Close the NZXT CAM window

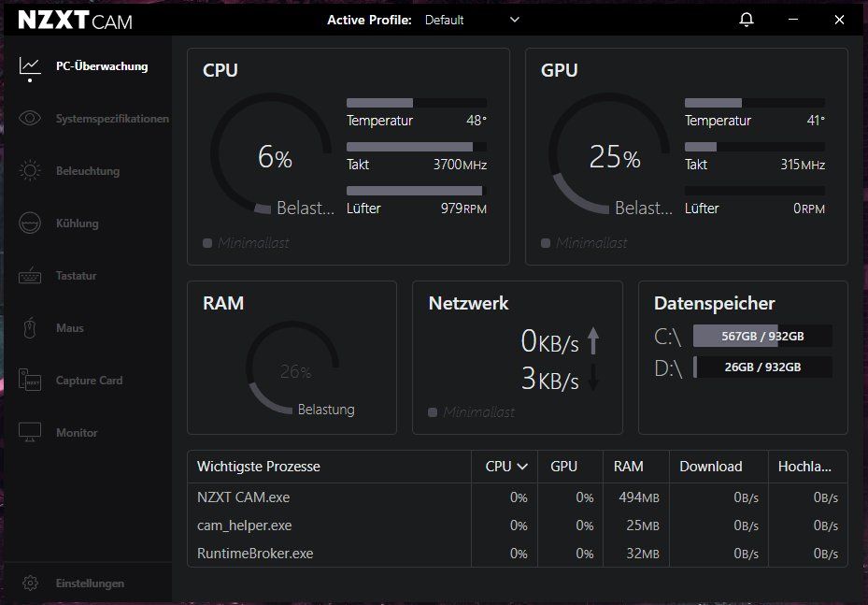click(839, 20)
